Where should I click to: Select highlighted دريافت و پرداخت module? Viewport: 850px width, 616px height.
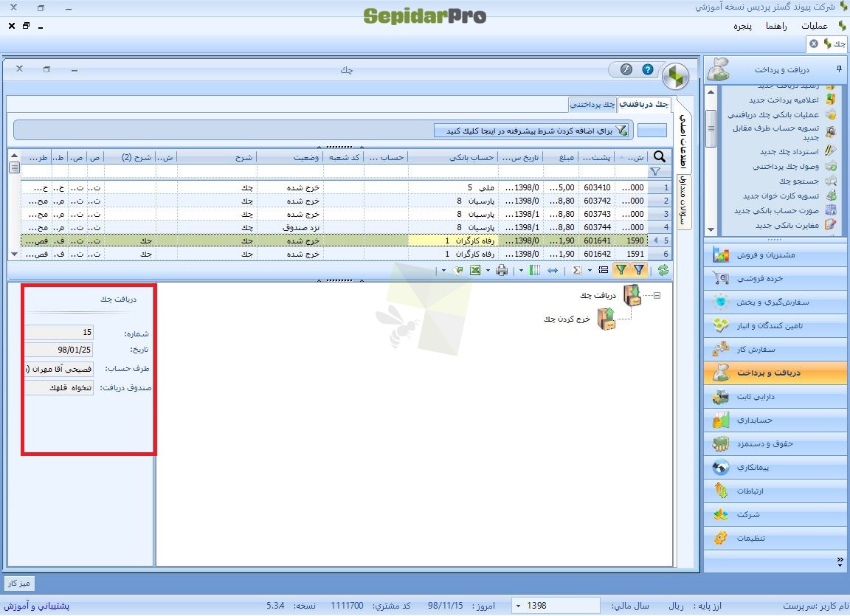coord(775,373)
